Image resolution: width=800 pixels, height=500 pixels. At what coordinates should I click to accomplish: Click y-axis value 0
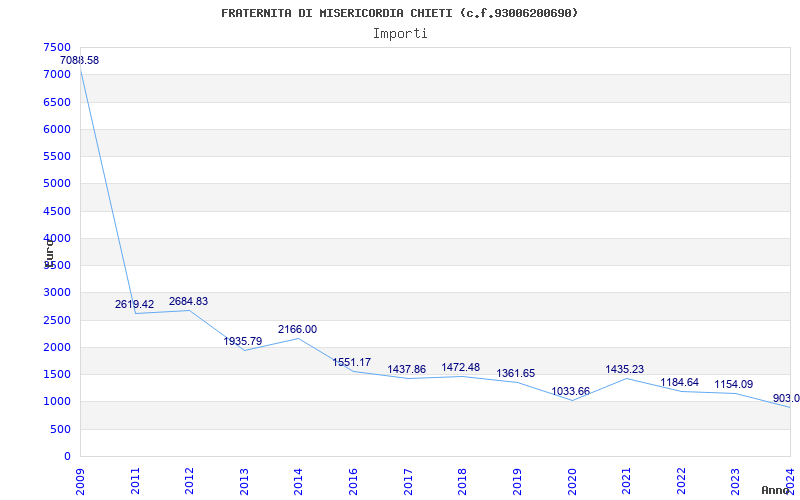point(67,457)
